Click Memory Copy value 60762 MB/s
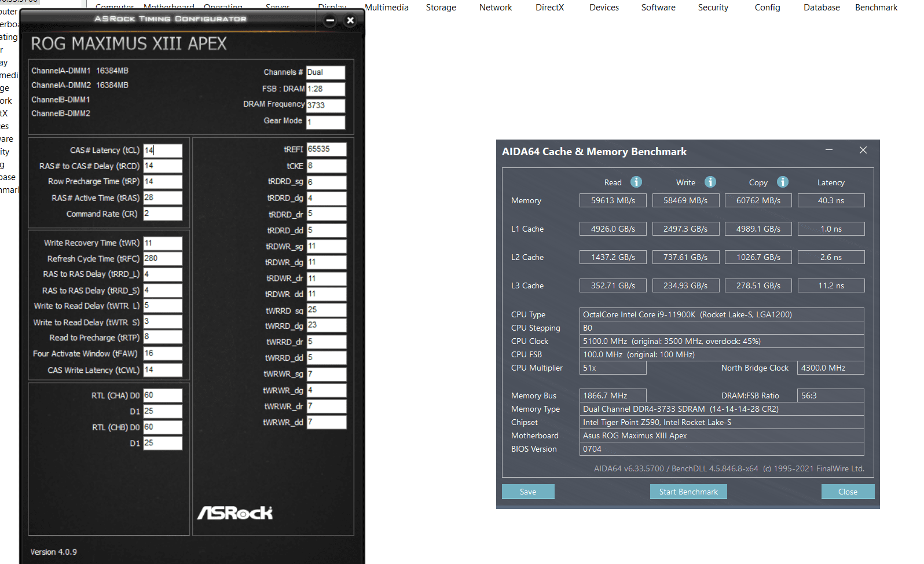Image resolution: width=924 pixels, height=564 pixels. click(758, 200)
